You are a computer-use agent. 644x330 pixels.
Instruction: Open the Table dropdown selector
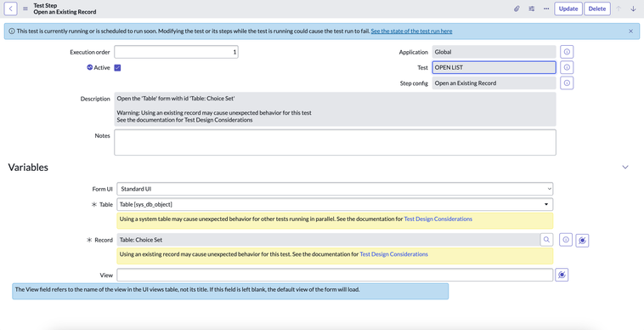[x=335, y=204]
